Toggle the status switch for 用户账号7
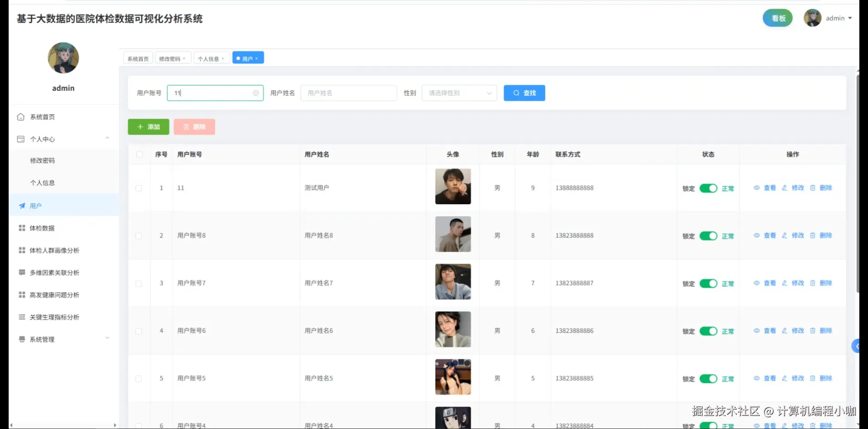 708,284
